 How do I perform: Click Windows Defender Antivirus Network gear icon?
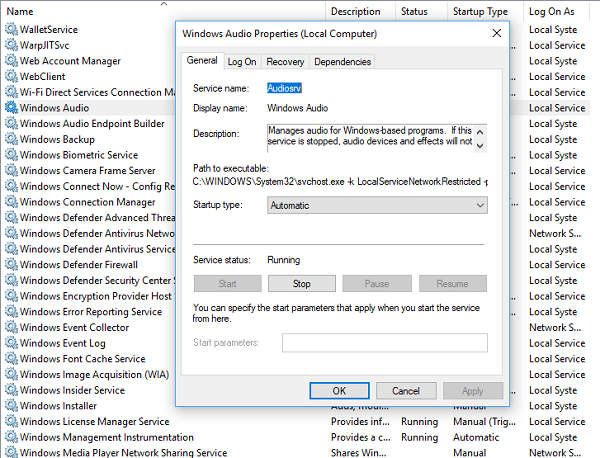[x=11, y=233]
